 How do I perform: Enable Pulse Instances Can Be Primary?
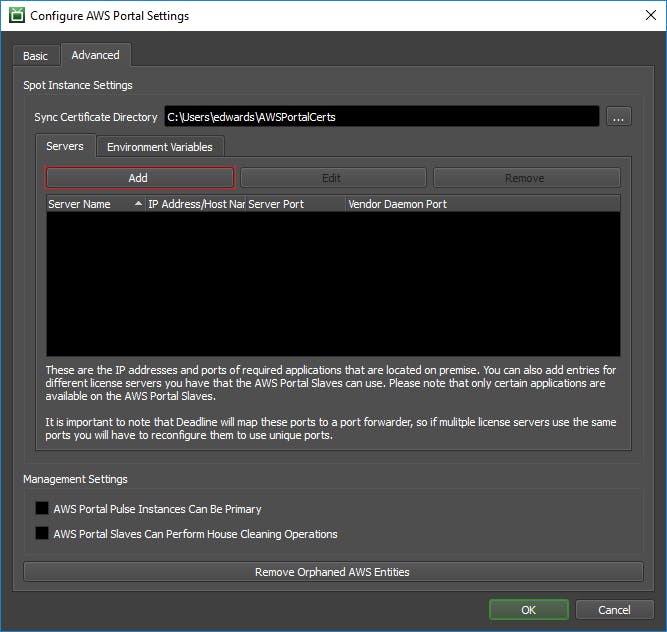tap(42, 508)
